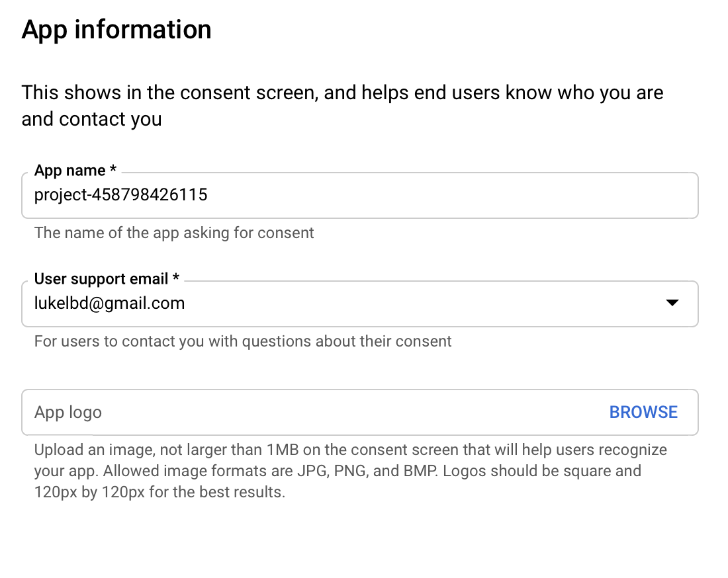Click the helper text about contacting users
Image resolution: width=728 pixels, height=578 pixels.
coord(243,341)
